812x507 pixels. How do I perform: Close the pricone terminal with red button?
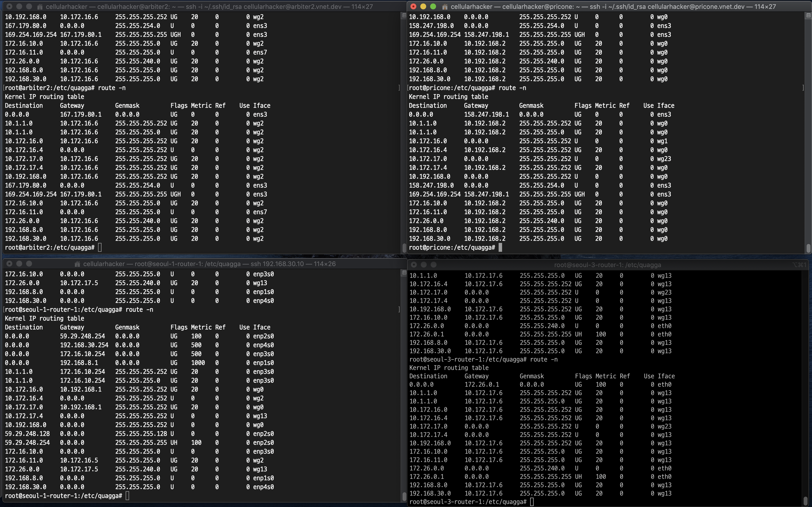(413, 6)
